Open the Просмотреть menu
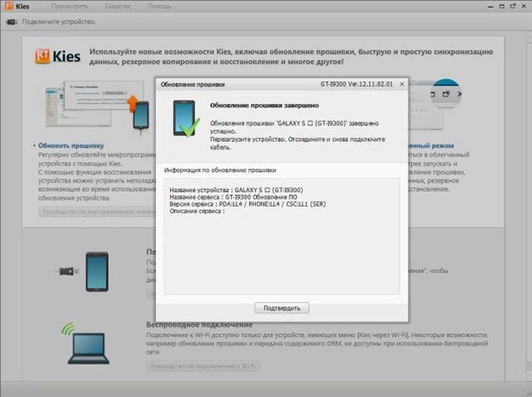 tap(69, 6)
